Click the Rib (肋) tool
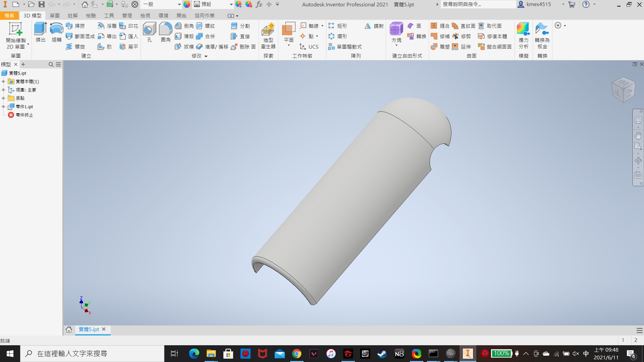 [105, 47]
